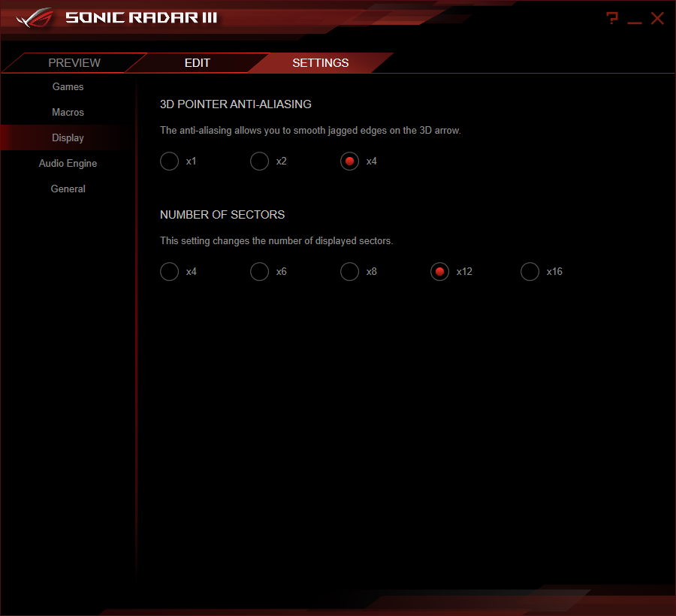This screenshot has width=676, height=616.
Task: Click the ROG logo in title bar
Action: [35, 18]
